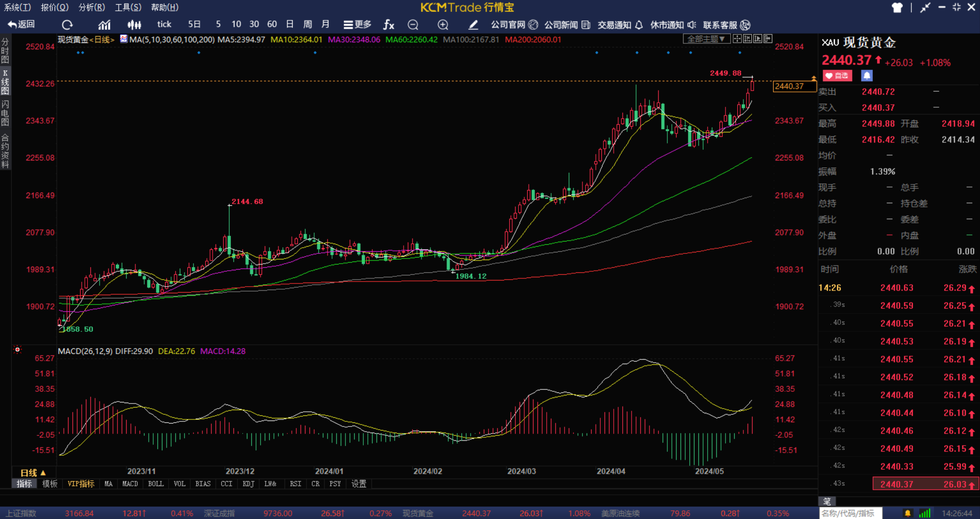
Task: Click the 笔 tab below tick list
Action: [x=827, y=501]
